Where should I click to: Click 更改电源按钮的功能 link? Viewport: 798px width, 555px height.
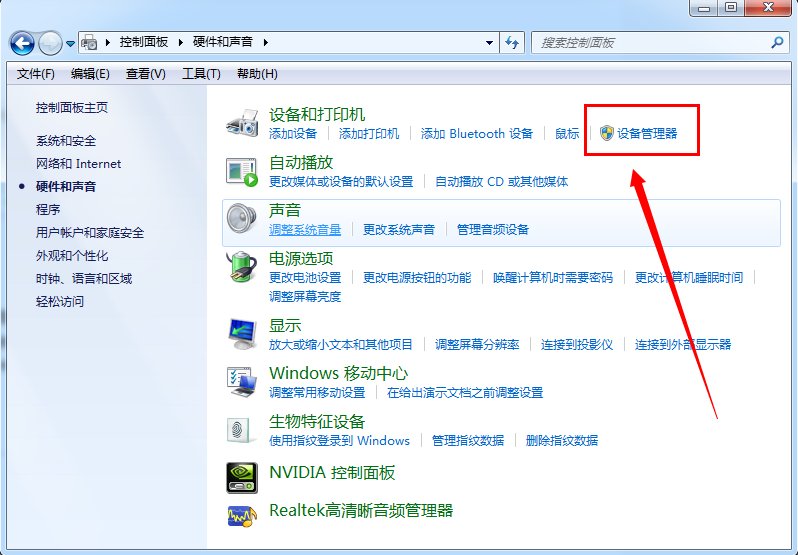tap(417, 278)
